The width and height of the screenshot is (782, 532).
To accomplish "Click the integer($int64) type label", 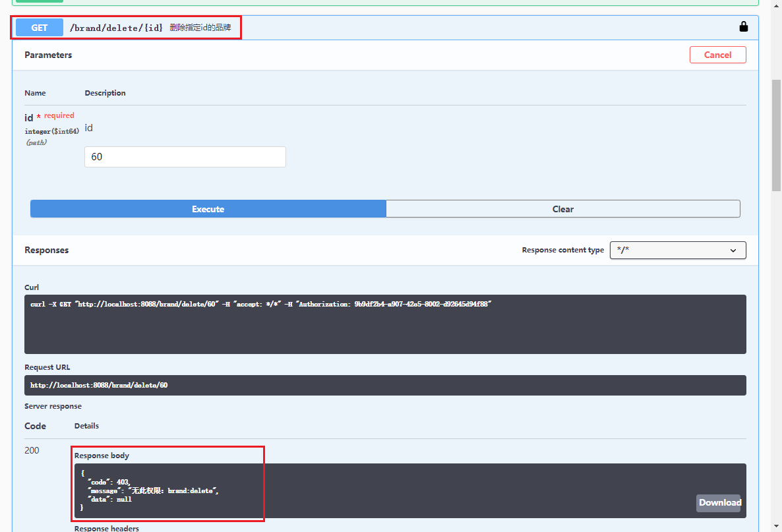I will tap(52, 131).
